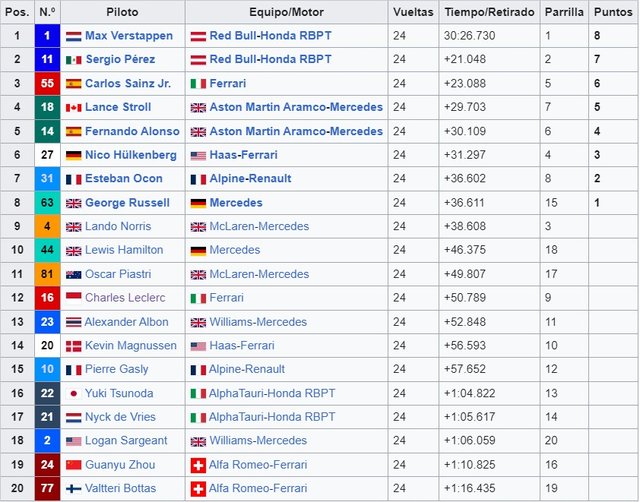The image size is (640, 502).
Task: Click the French flag beside Esteban Ocon
Action: pos(73,179)
